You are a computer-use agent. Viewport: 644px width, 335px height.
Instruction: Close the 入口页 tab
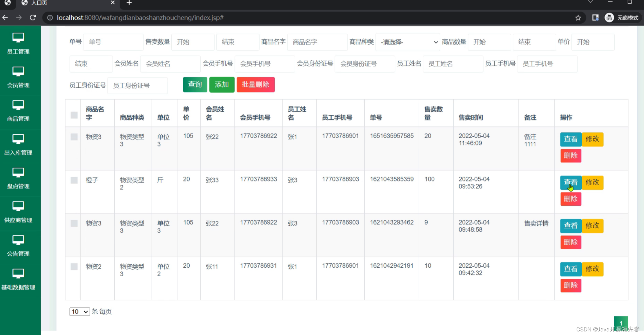pyautogui.click(x=113, y=3)
